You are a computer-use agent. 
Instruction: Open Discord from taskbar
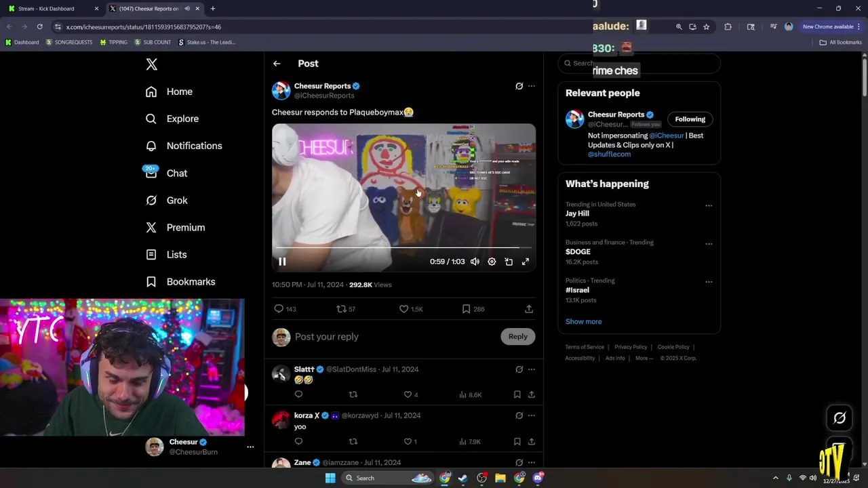coord(538,479)
